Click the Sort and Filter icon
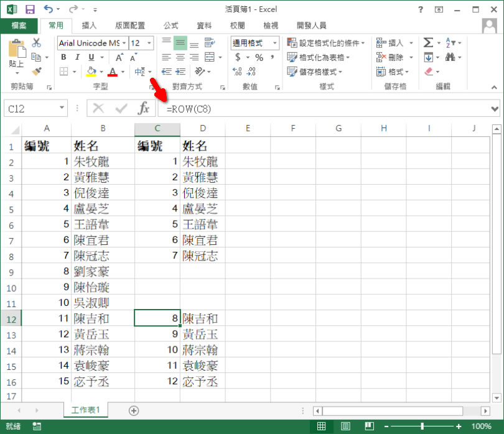Screen dimensions: 504x434 pos(450,43)
